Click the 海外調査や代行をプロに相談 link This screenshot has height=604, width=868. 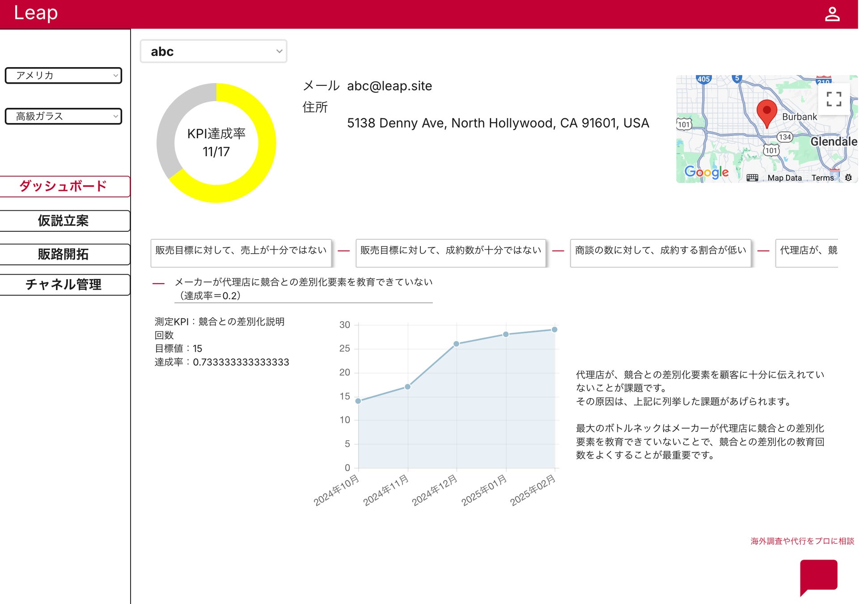pos(802,541)
